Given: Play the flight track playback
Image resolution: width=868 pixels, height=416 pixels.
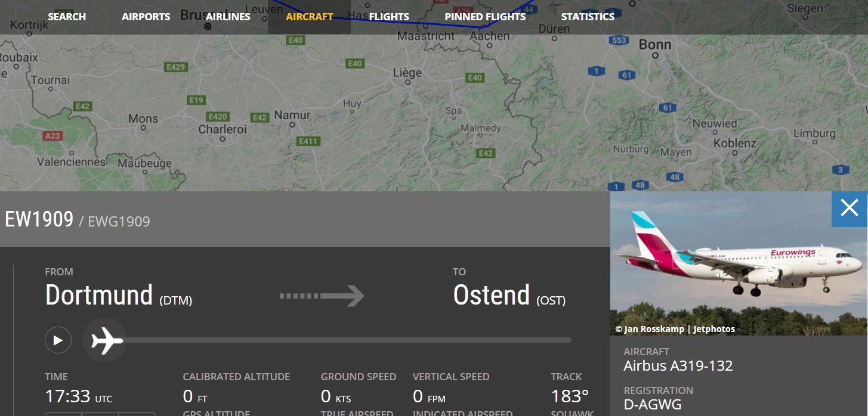Looking at the screenshot, I should point(58,340).
